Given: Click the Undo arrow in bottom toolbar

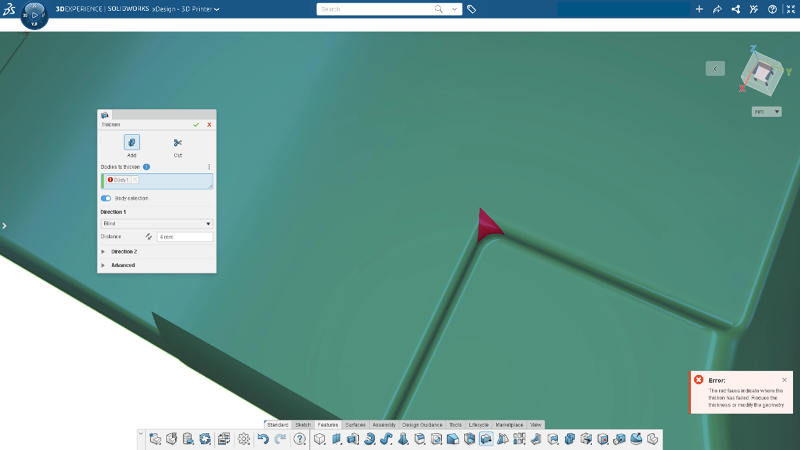Looking at the screenshot, I should pyautogui.click(x=263, y=439).
